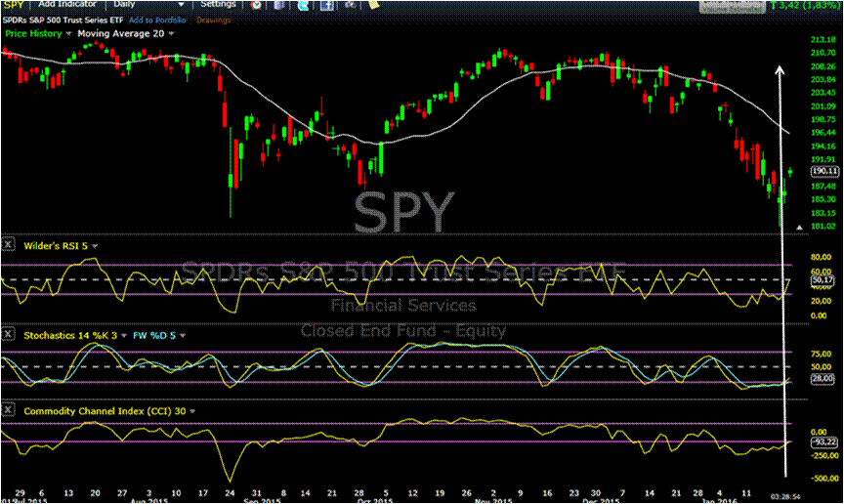
Task: Open the yellow sticky note icon
Action: pos(373,4)
